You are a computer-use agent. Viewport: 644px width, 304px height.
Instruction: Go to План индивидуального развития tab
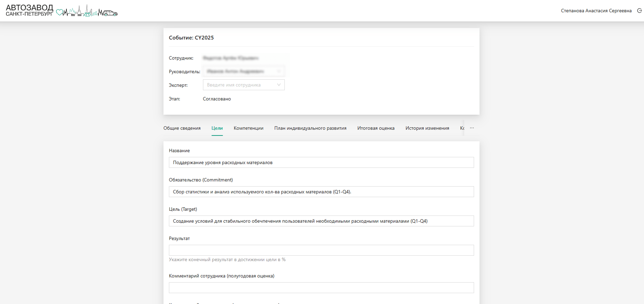tap(310, 128)
